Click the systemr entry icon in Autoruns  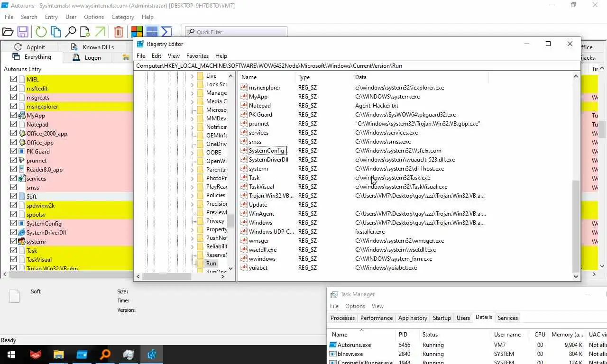22,241
